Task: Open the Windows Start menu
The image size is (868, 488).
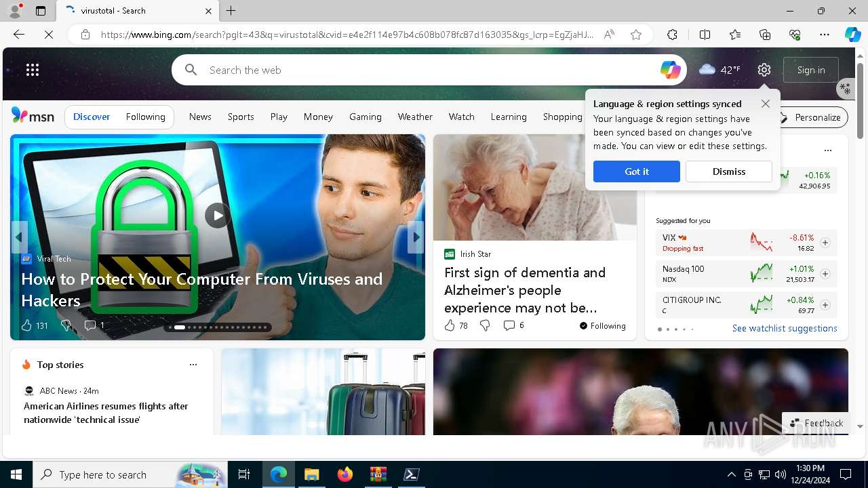Action: pyautogui.click(x=16, y=474)
